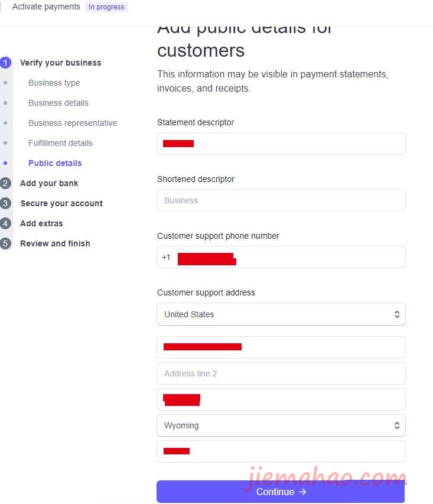Screen dimensions: 433x504
Task: Open the country dropdown showing United States
Action: coord(281,314)
